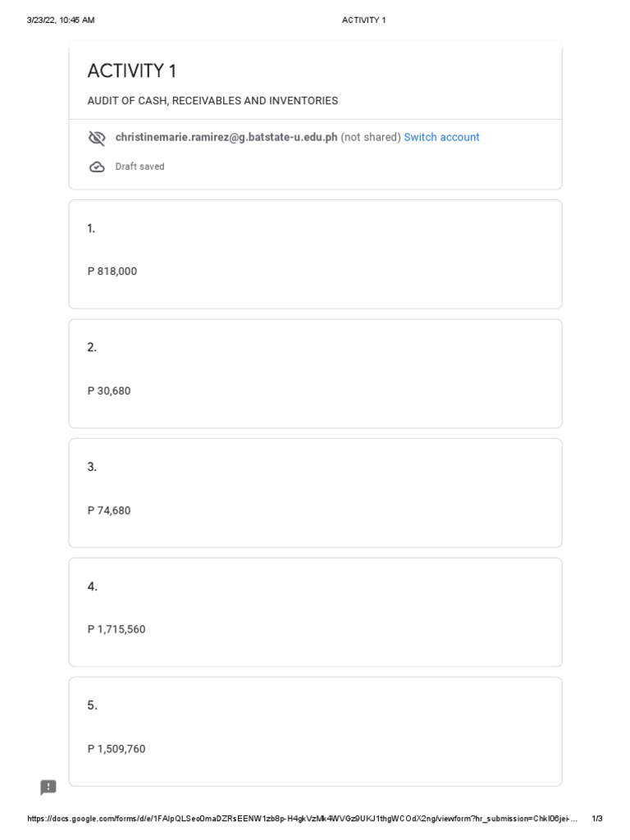
Task: Click the answer P 1,715,560
Action: pyautogui.click(x=116, y=630)
